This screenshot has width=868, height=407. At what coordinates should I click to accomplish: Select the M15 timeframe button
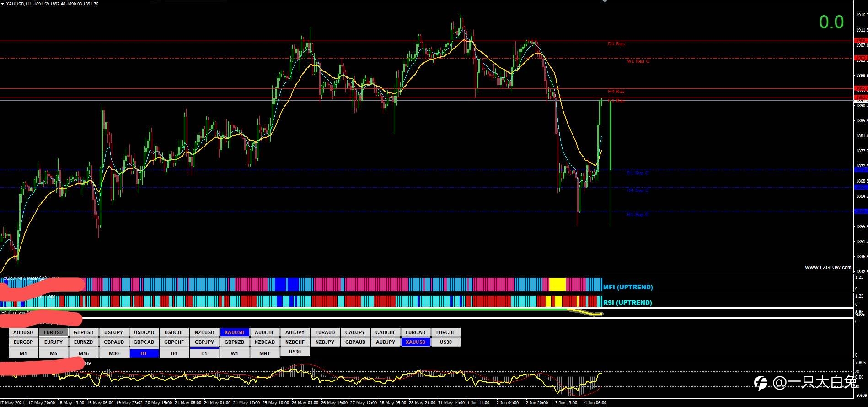coord(84,353)
